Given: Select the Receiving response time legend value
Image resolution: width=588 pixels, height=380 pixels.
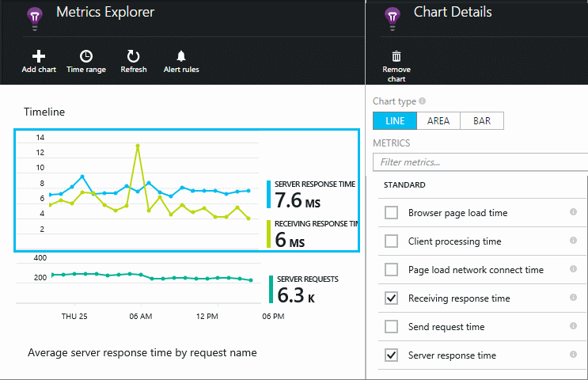Looking at the screenshot, I should pyautogui.click(x=290, y=240).
